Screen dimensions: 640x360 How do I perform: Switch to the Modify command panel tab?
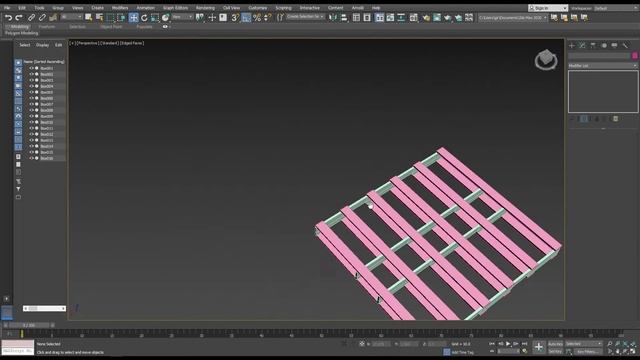point(582,45)
